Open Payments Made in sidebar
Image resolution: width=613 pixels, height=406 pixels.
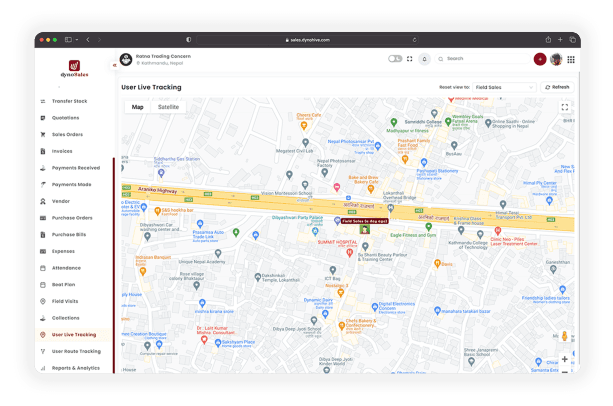[x=71, y=184]
